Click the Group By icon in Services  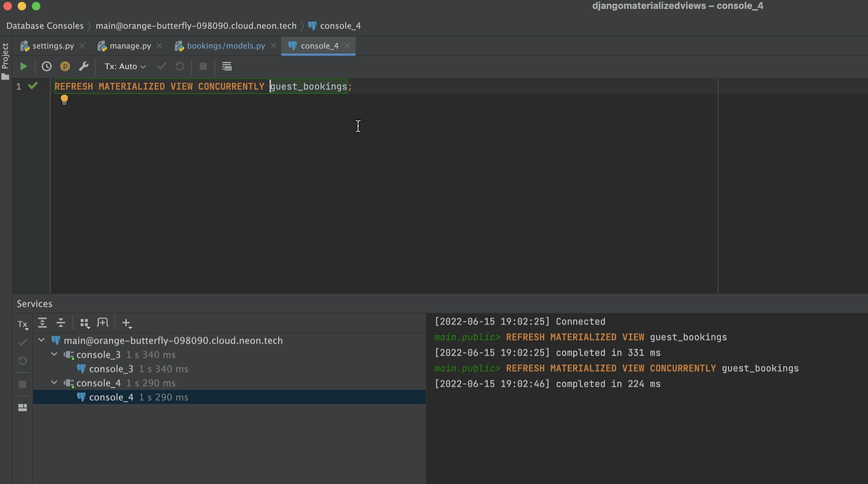(x=84, y=323)
